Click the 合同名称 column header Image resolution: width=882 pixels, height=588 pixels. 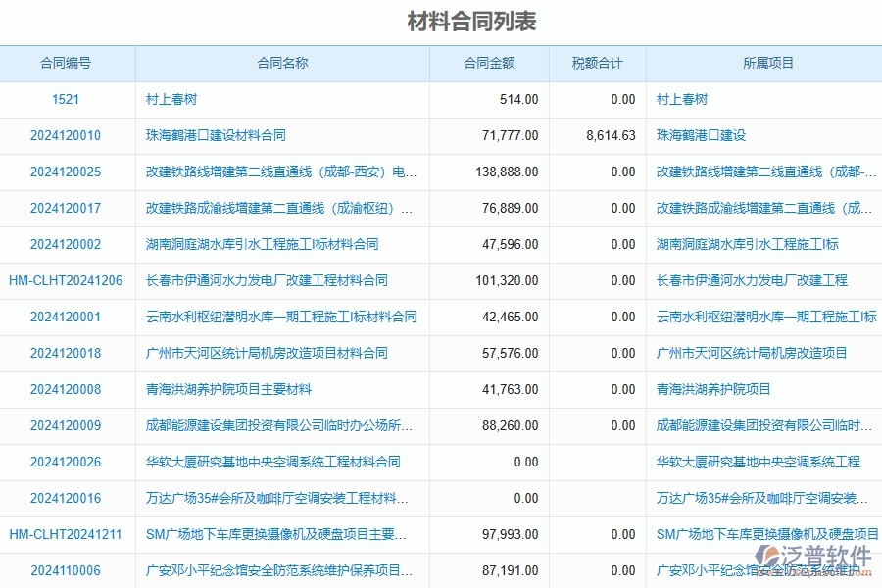282,62
